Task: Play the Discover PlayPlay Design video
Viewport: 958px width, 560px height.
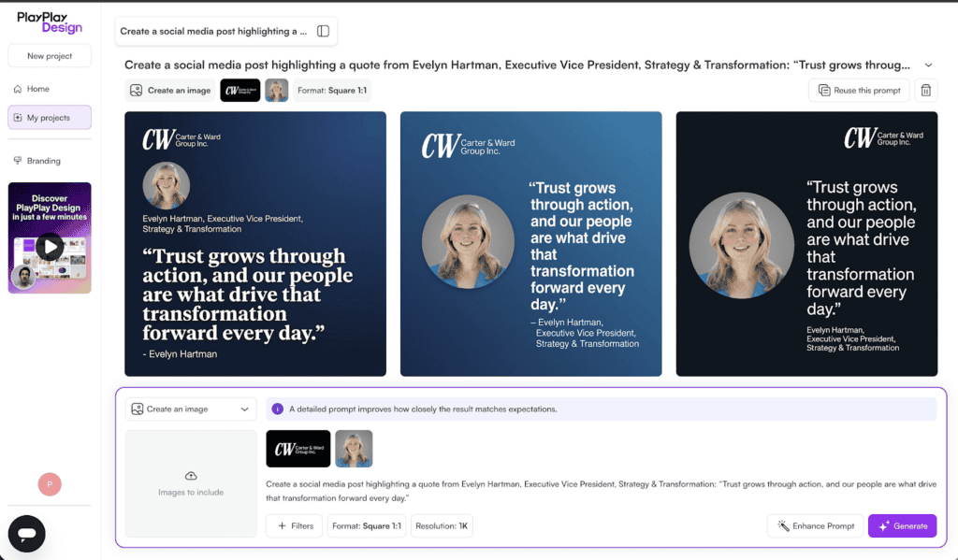Action: pos(50,247)
